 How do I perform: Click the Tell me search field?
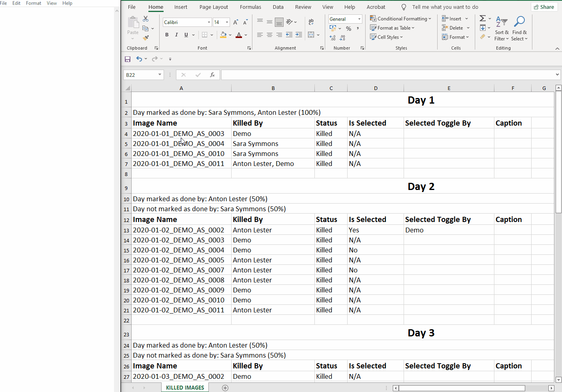coord(445,7)
